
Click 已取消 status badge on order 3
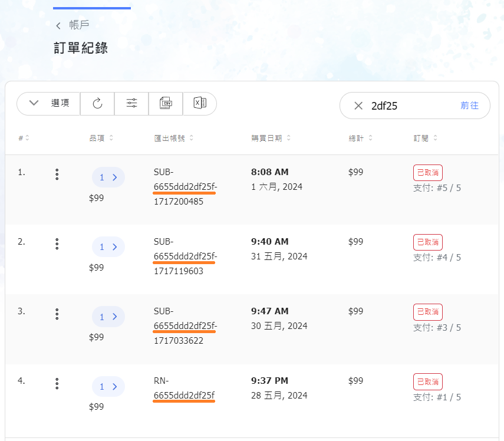coord(427,312)
